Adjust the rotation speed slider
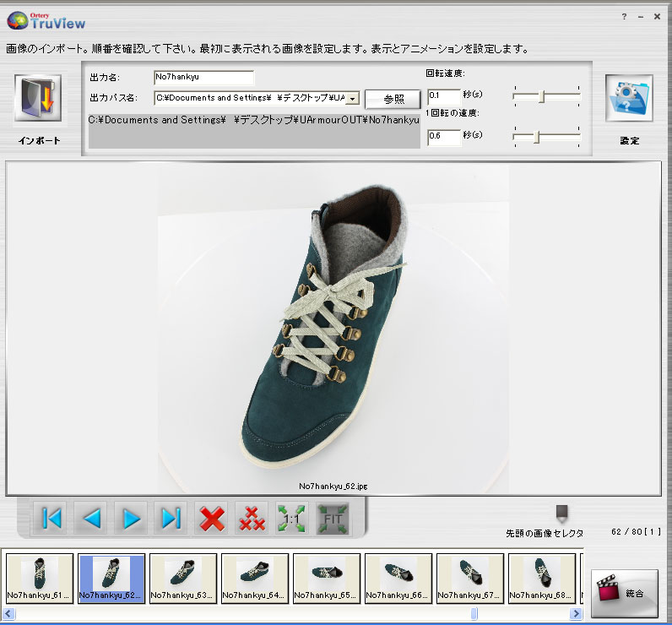Image resolution: width=672 pixels, height=625 pixels. pos(542,96)
